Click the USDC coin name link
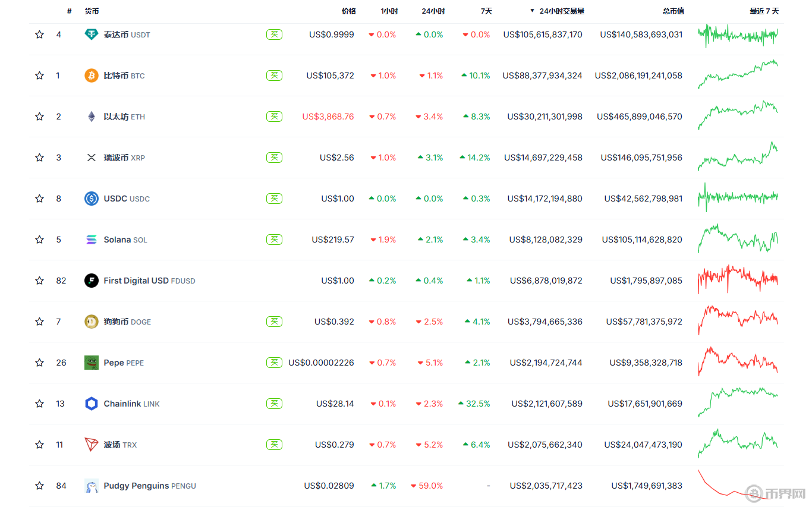The width and height of the screenshot is (812, 510). point(115,199)
